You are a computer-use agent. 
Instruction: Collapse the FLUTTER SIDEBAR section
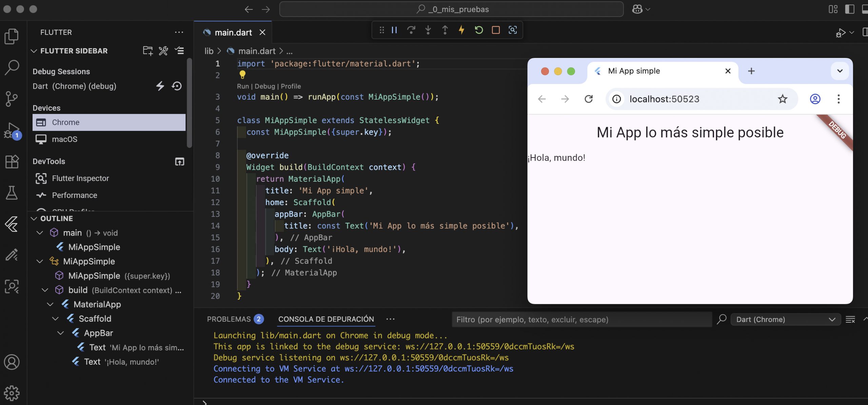(x=34, y=51)
